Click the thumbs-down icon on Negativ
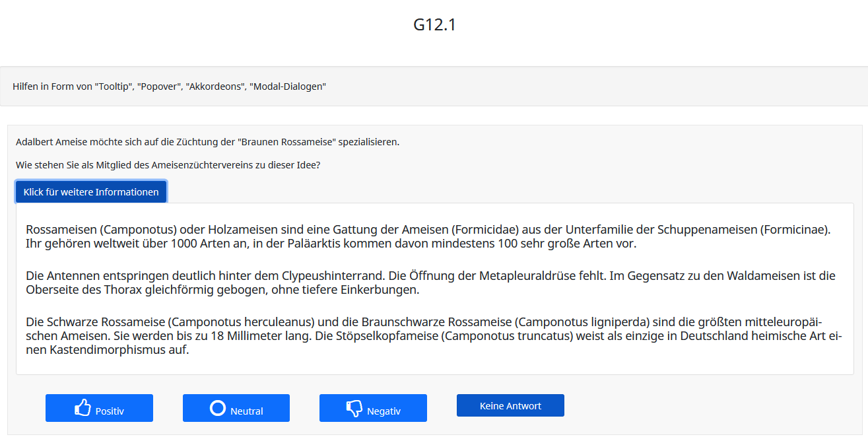 354,409
